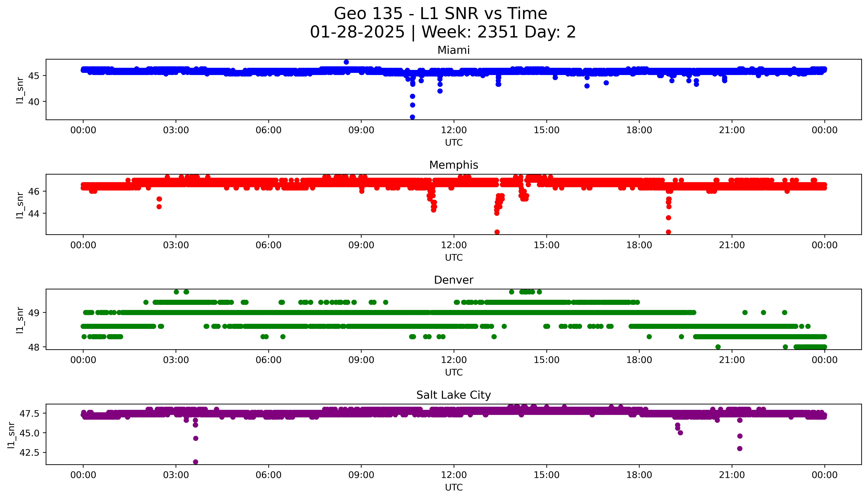Click the 18:00 tick label under Denver plot
Viewport: 868px width, 499px height.
[639, 360]
